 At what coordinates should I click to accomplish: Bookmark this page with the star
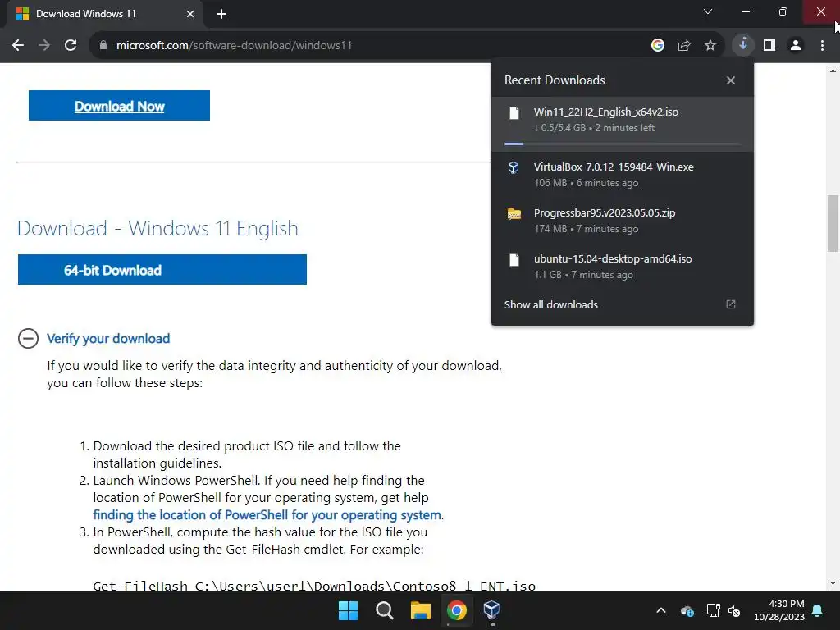(x=710, y=46)
